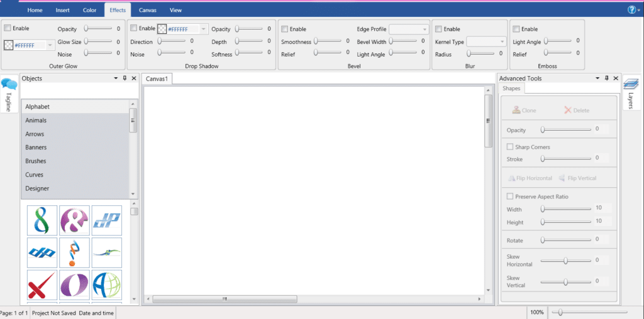
Task: Select Arrows category
Action: coord(75,134)
